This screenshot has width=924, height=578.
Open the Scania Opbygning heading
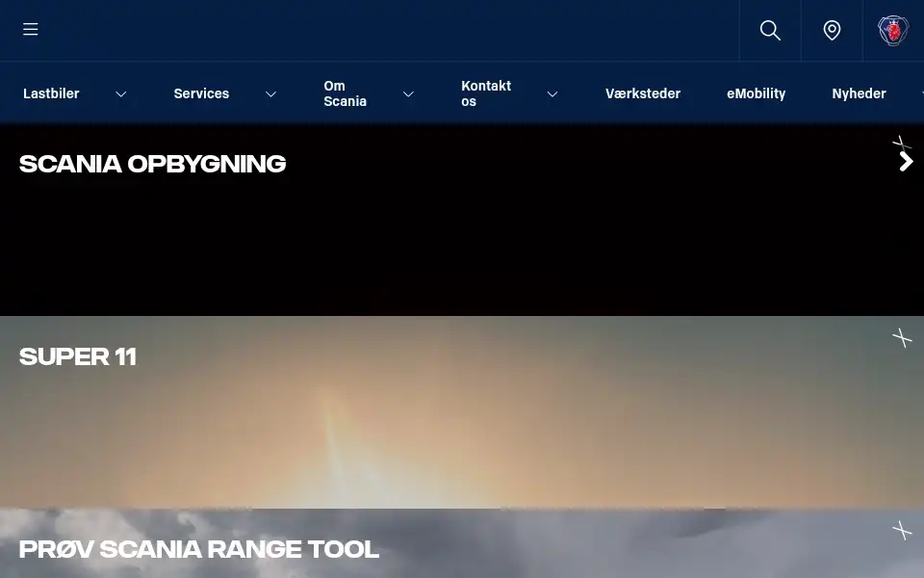(x=153, y=164)
